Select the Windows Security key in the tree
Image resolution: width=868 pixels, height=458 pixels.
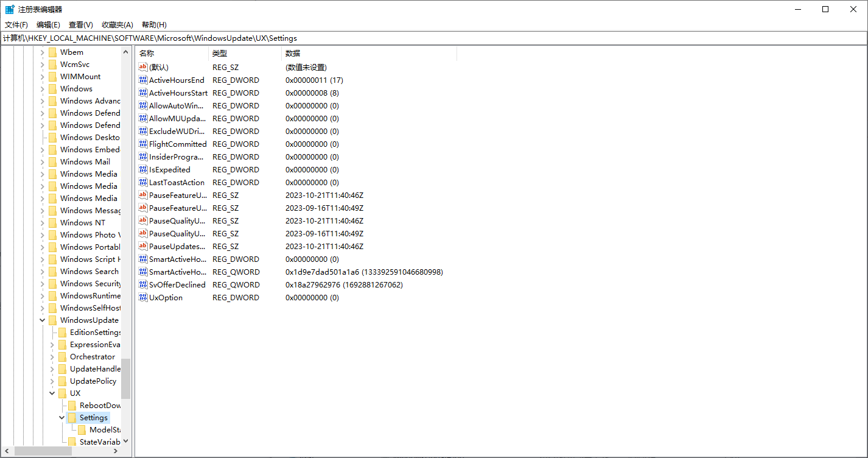(x=90, y=283)
